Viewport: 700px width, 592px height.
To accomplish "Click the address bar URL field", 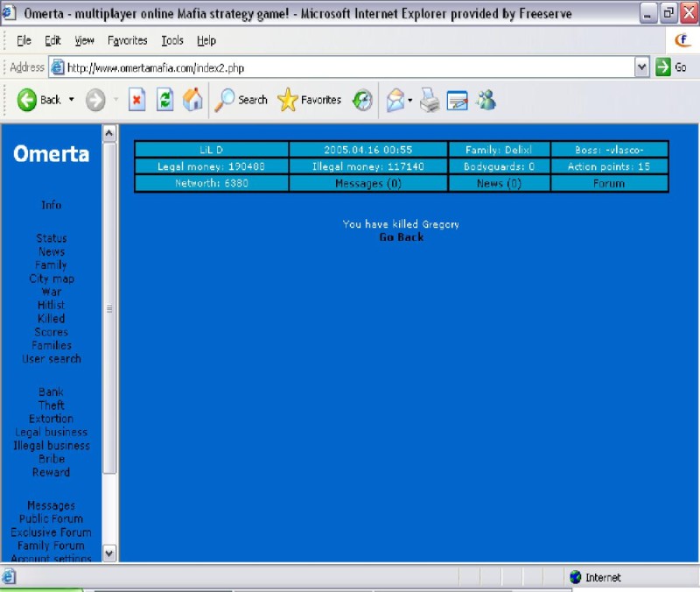I will [350, 67].
